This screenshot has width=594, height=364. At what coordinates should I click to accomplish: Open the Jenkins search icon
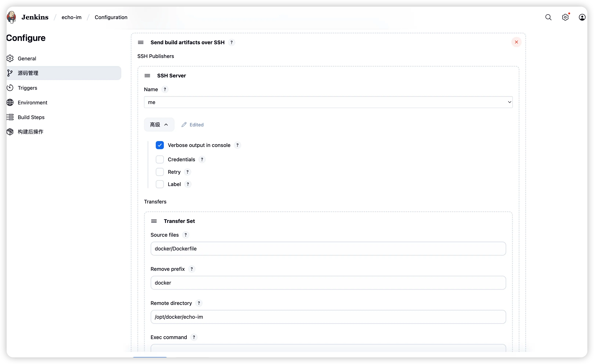[x=548, y=17]
